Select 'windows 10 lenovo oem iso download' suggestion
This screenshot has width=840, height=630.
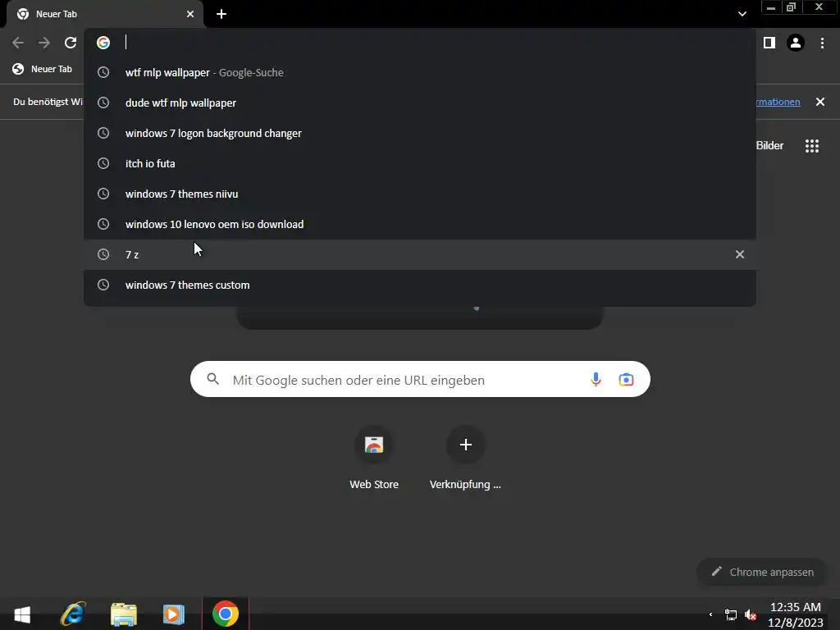point(420,225)
